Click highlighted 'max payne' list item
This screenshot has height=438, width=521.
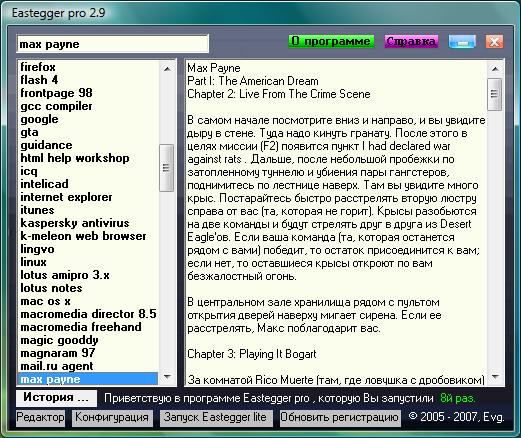(x=88, y=379)
